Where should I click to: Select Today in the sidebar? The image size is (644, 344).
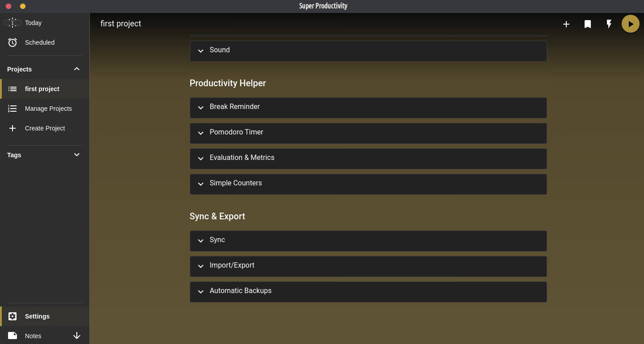click(x=45, y=23)
